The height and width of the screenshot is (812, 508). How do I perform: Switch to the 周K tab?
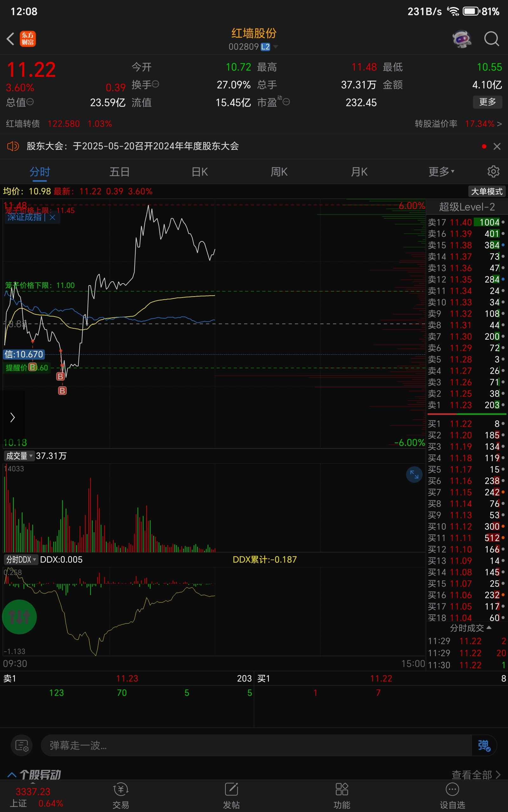(x=279, y=172)
